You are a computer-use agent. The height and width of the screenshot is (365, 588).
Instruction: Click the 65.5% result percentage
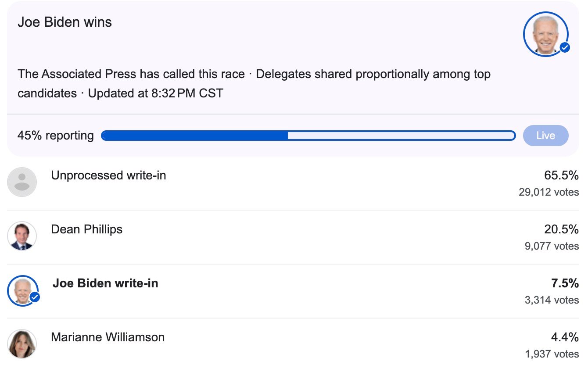click(x=561, y=175)
